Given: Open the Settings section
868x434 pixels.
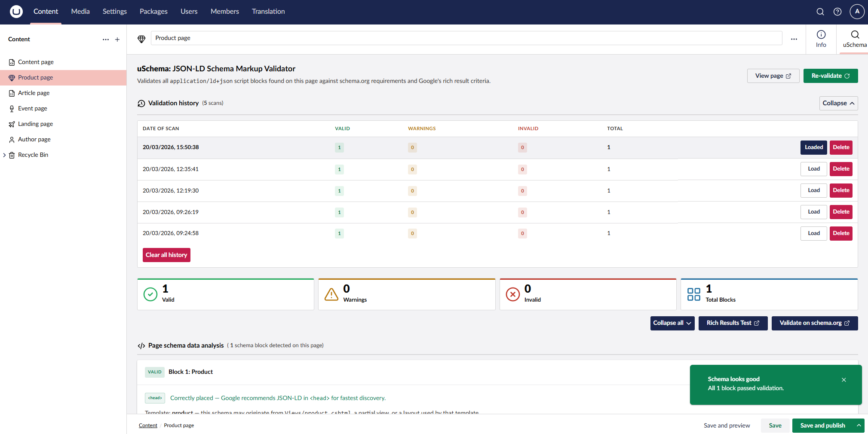Looking at the screenshot, I should 114,12.
